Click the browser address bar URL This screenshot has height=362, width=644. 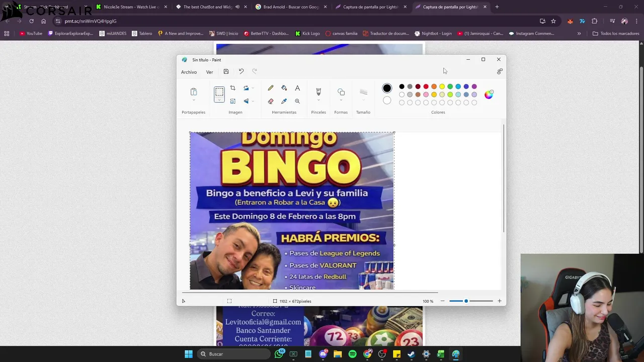pyautogui.click(x=91, y=21)
